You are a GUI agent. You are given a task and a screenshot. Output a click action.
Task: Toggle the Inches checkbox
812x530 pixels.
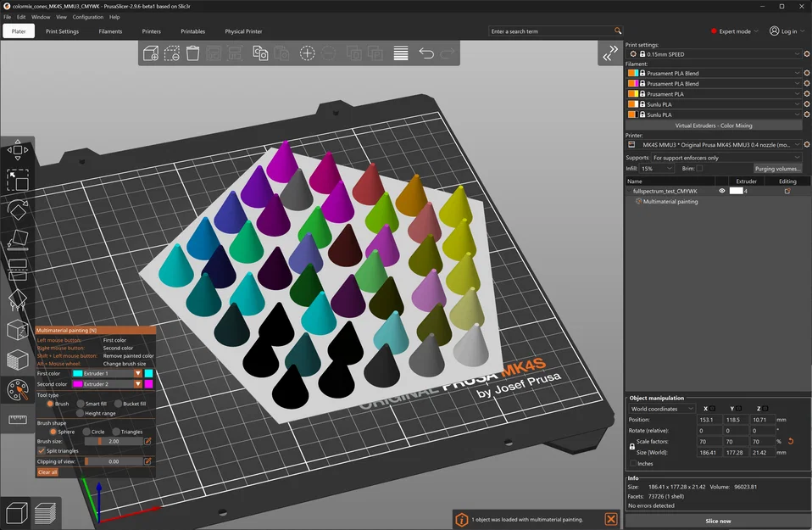[633, 464]
